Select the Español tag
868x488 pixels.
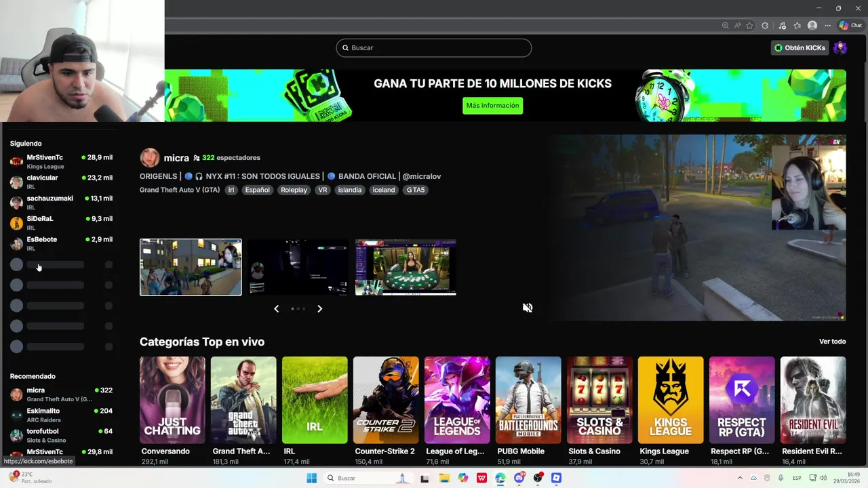pyautogui.click(x=258, y=190)
